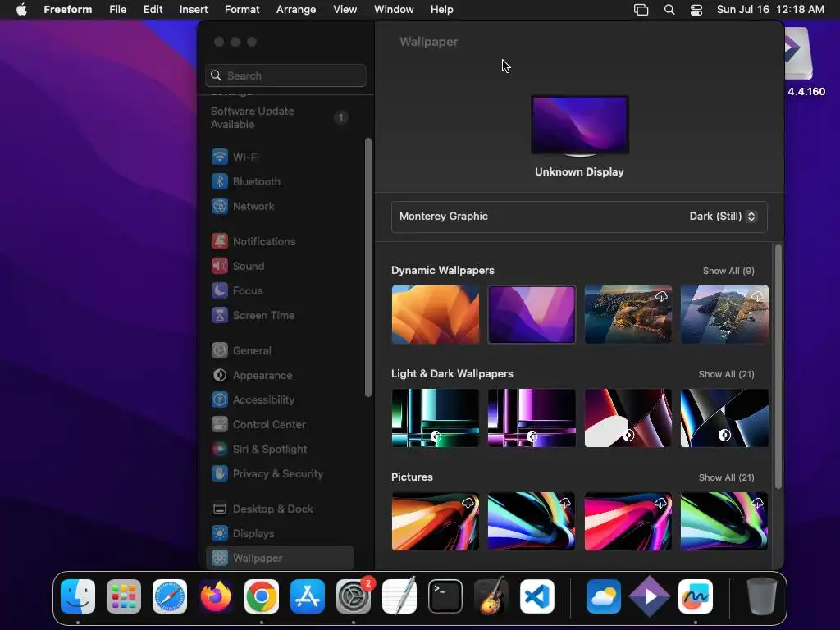Launch Firefox from the Dock
840x630 pixels.
(216, 596)
